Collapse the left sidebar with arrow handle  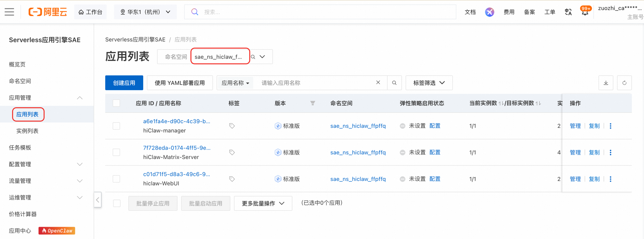97,200
